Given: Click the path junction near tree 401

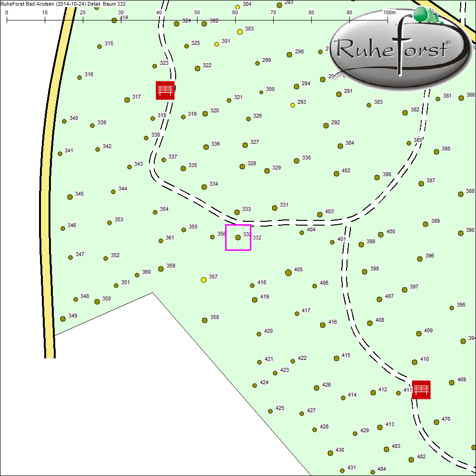Looking at the screenshot, I should pos(348,221).
